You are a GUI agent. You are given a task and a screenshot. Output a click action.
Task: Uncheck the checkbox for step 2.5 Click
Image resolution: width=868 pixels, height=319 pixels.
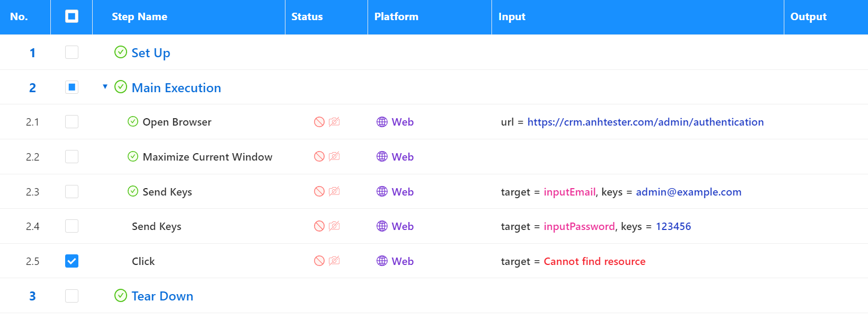point(71,261)
